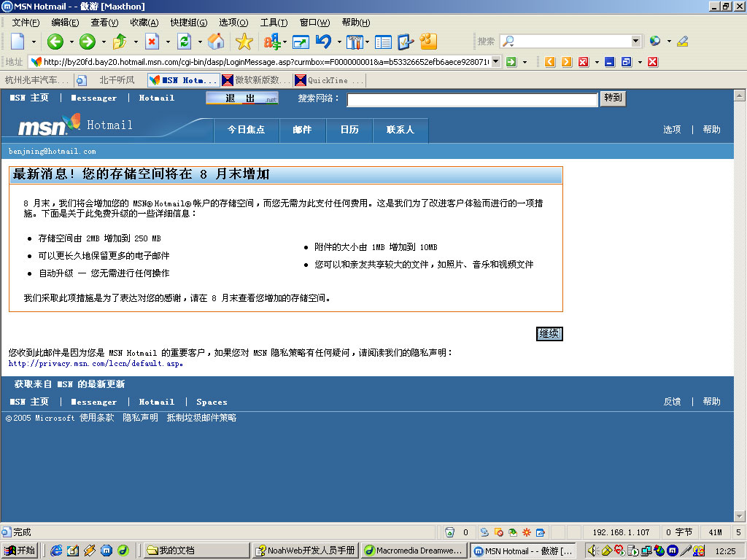Click the orange sun icon in the status bar
The image size is (747, 560).
tap(527, 532)
